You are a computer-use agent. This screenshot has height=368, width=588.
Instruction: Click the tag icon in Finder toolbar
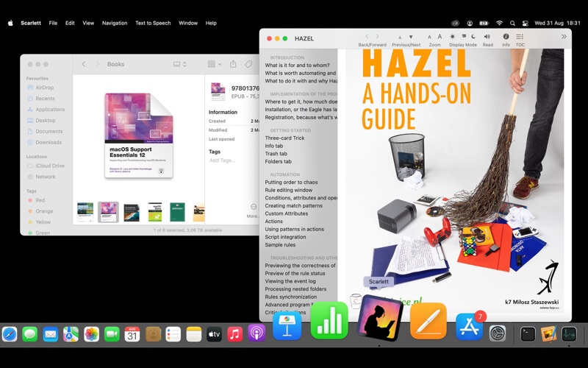(x=248, y=64)
